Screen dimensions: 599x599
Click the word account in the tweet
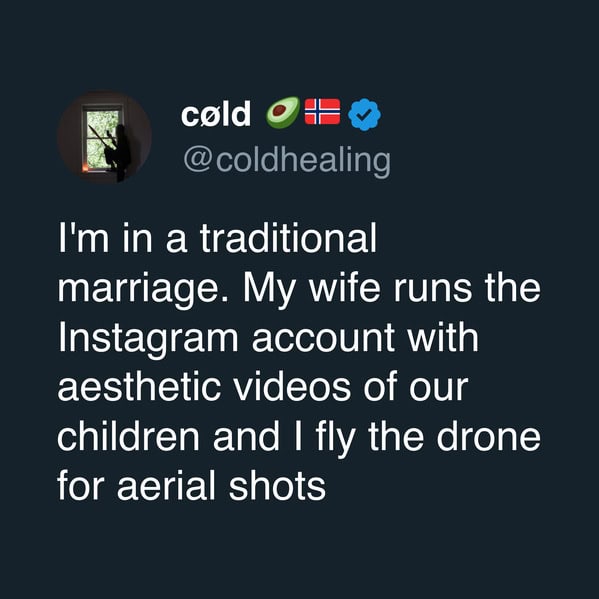pos(323,338)
